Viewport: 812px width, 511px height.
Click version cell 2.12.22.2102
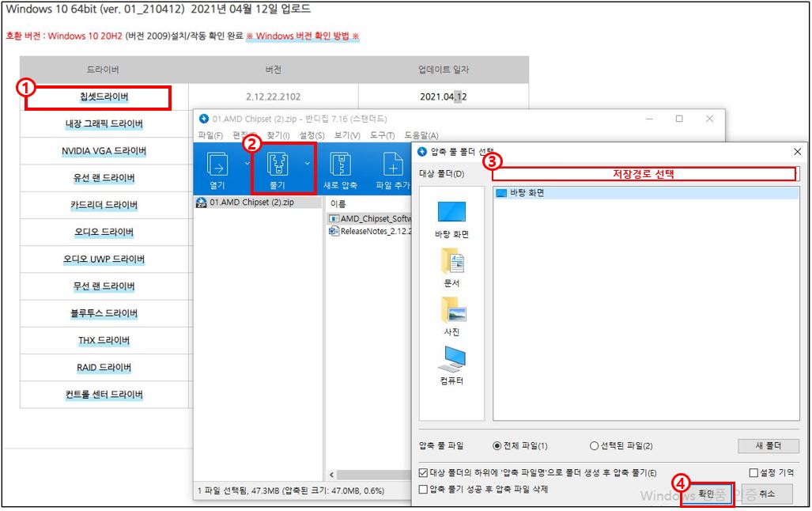tap(273, 97)
